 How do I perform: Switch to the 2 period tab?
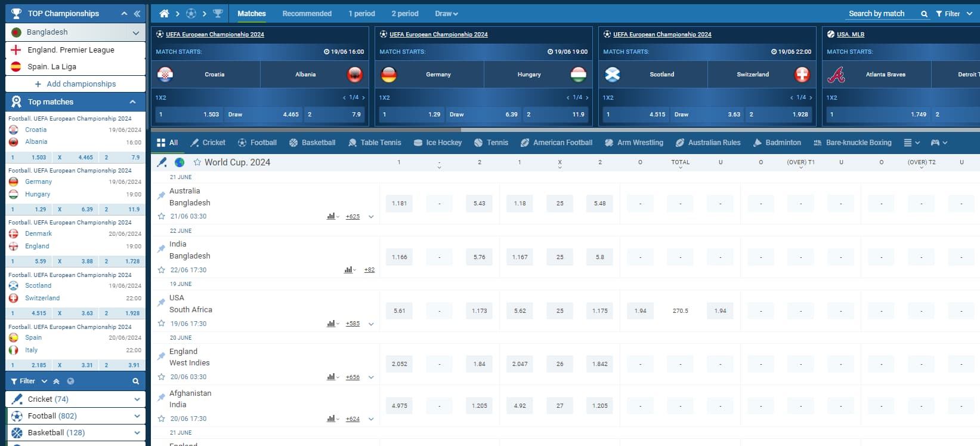[405, 13]
